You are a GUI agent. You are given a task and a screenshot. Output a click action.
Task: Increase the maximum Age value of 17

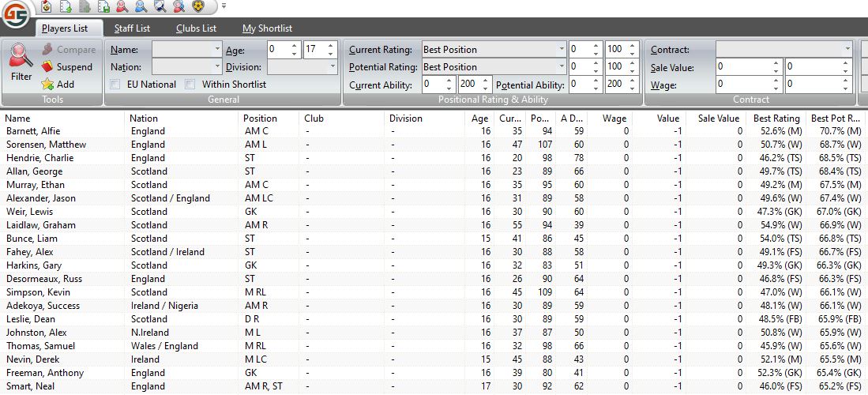331,46
